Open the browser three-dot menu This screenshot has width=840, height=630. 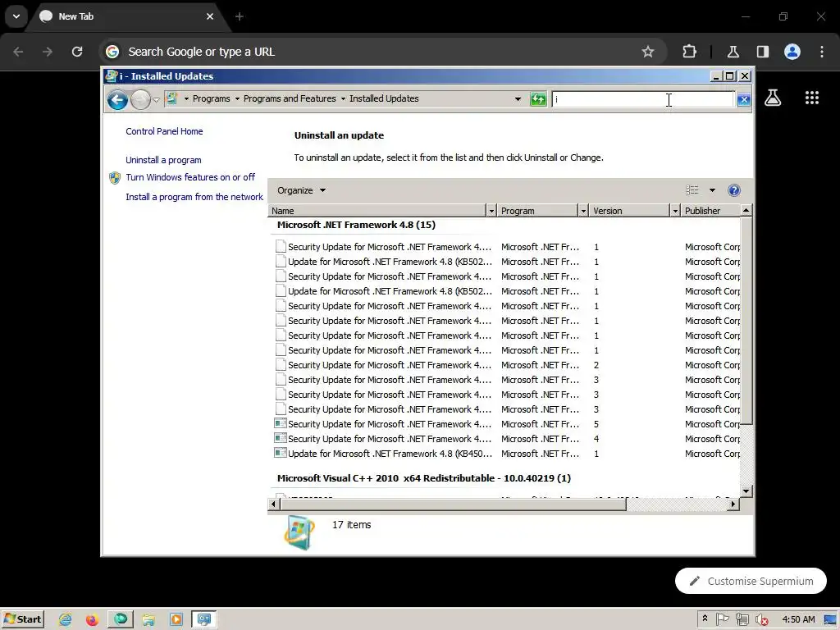822,52
